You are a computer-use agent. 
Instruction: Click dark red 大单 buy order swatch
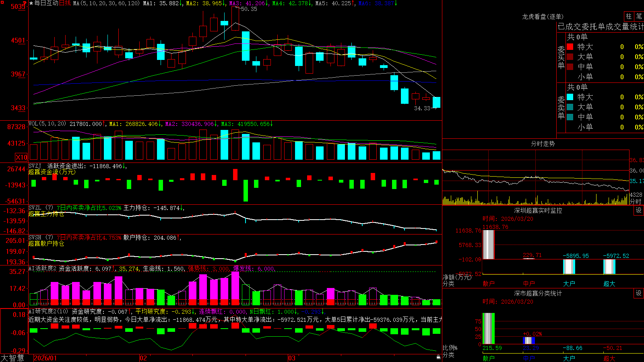[570, 57]
